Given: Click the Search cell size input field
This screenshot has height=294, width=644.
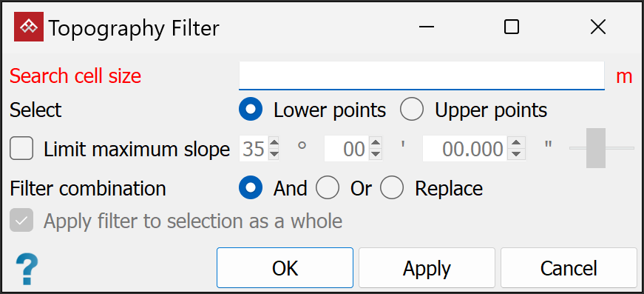Looking at the screenshot, I should pyautogui.click(x=421, y=76).
